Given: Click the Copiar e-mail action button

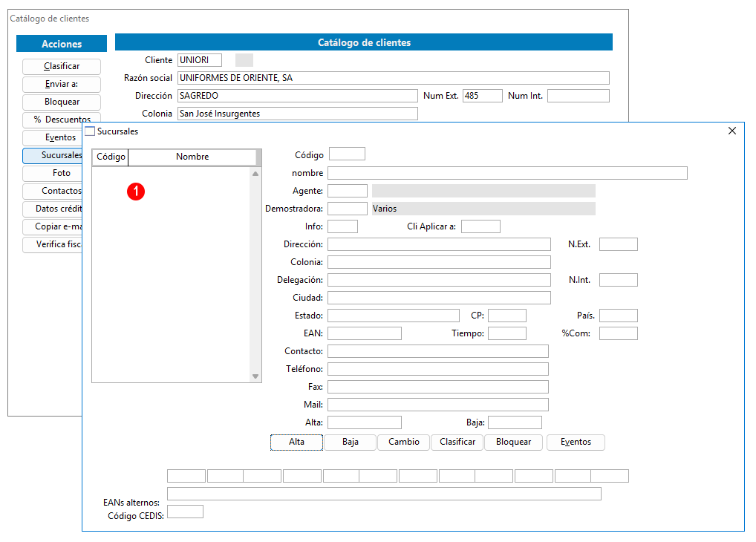Looking at the screenshot, I should click(53, 226).
